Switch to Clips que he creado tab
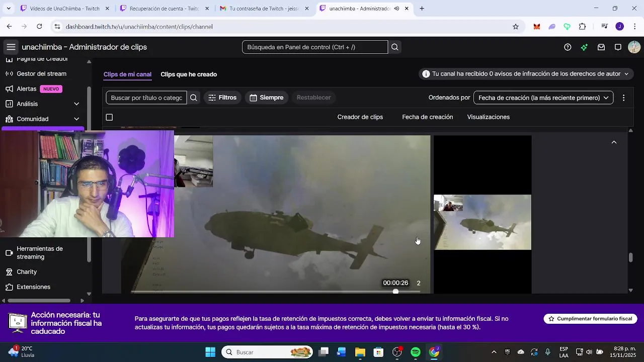This screenshot has width=644, height=362. (x=189, y=74)
